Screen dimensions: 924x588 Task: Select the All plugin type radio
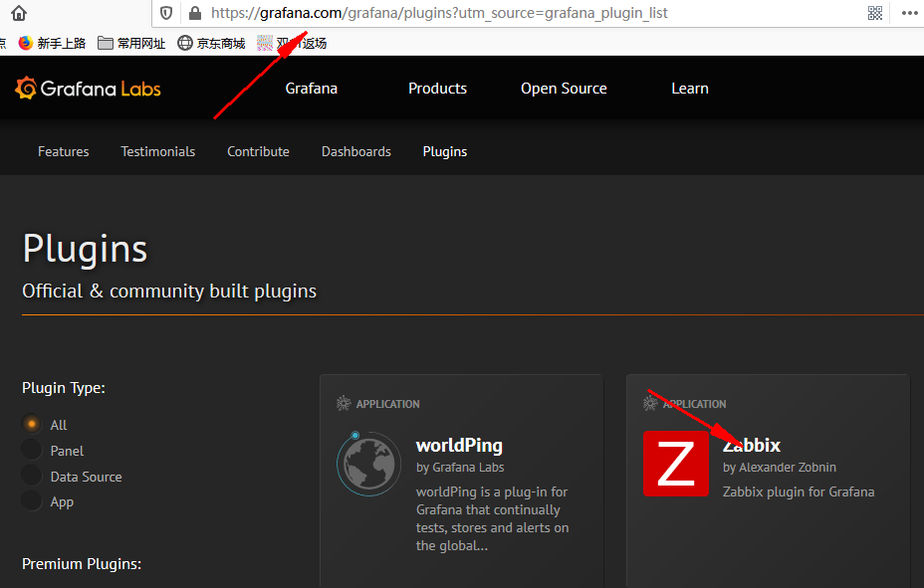pyautogui.click(x=32, y=424)
